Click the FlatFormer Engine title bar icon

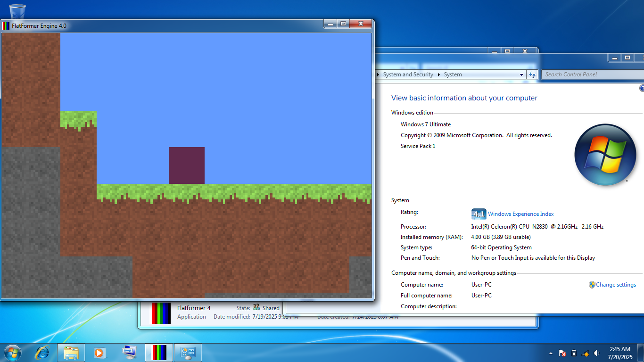click(6, 26)
